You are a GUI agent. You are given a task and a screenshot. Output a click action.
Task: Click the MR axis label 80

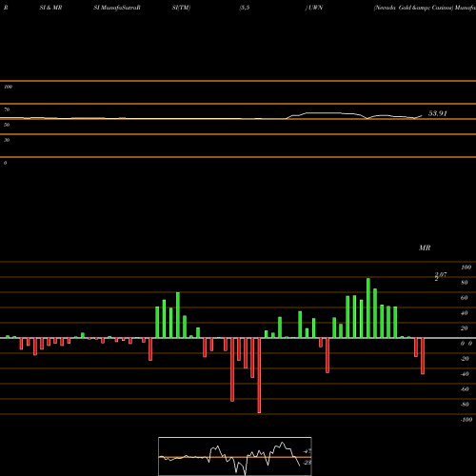coord(465,283)
